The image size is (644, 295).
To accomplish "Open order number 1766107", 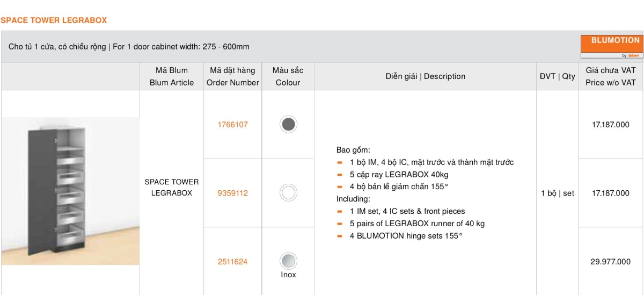I will [x=232, y=124].
